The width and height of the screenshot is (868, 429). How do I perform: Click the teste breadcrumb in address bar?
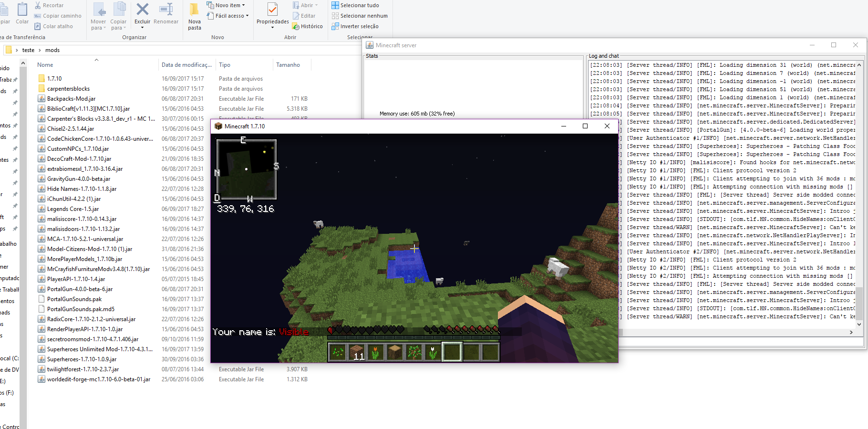click(28, 50)
